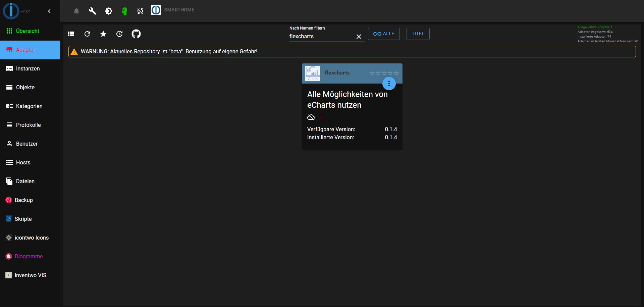Click the WARNUNG beta repository message
Image resolution: width=644 pixels, height=307 pixels.
[x=169, y=52]
